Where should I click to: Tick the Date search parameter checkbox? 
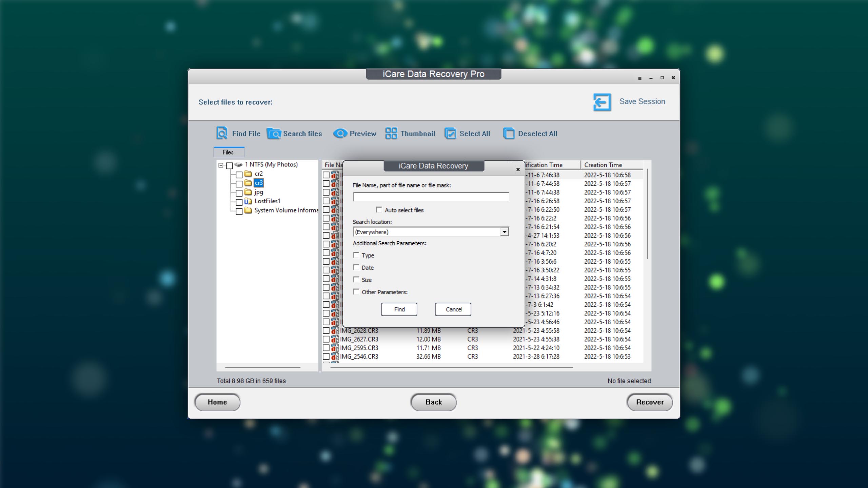click(x=356, y=267)
